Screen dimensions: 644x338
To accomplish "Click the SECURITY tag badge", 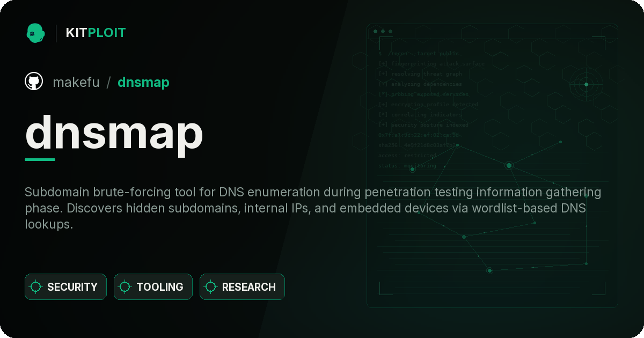I will pos(65,287).
